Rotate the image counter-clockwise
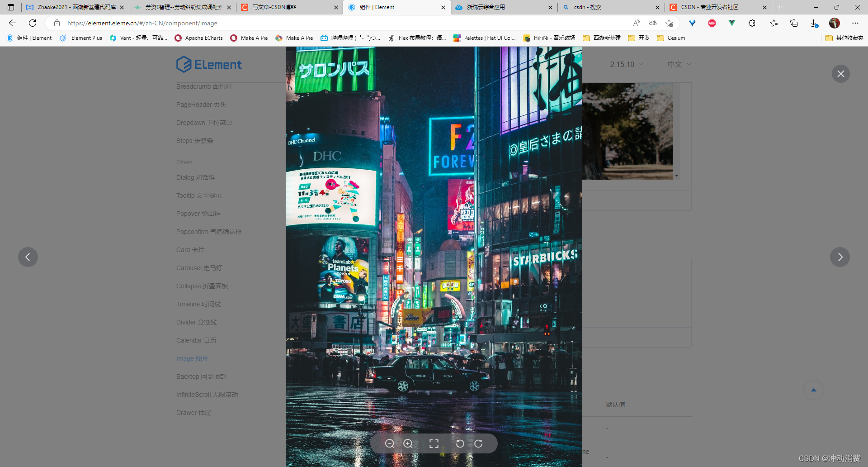The image size is (868, 467). (460, 443)
